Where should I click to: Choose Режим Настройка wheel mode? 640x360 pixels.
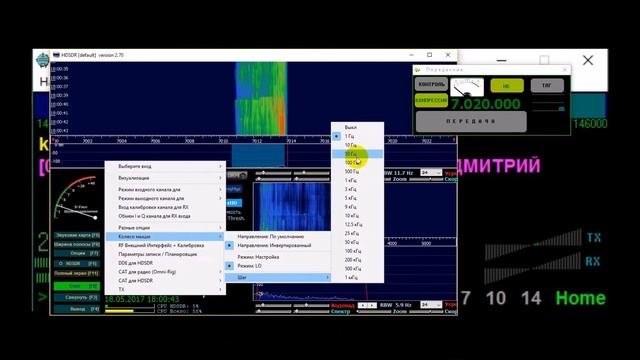[x=278, y=257]
